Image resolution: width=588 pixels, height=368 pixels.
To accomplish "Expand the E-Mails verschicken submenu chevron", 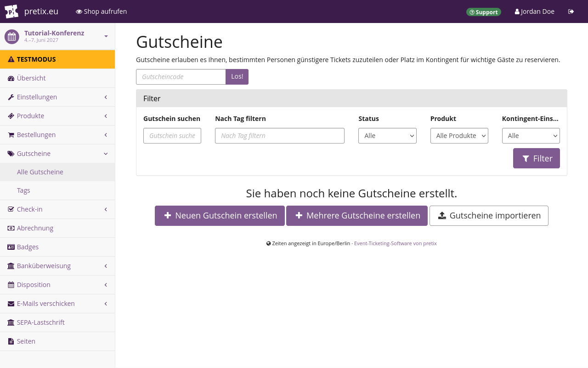I will [106, 304].
